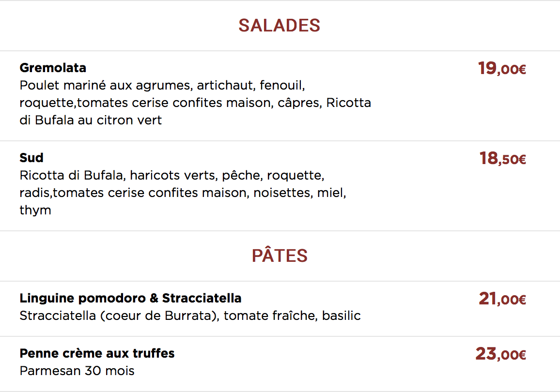560x392 pixels.
Task: Click the 18,50€ price for Sud
Action: click(502, 159)
